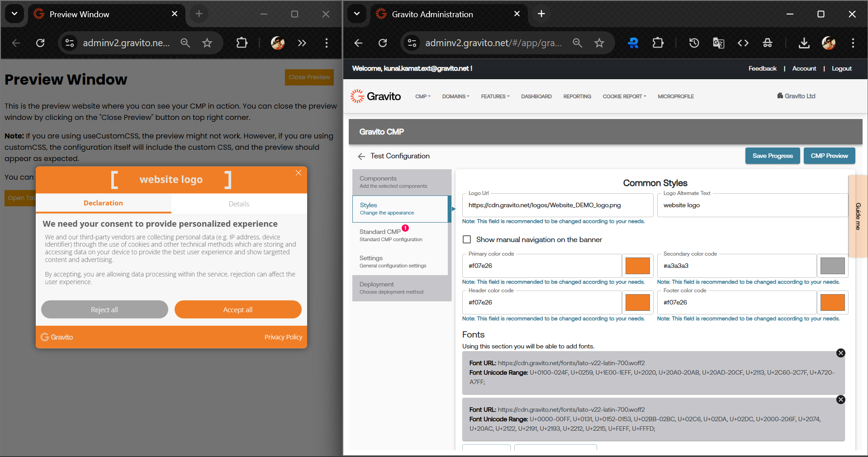Click the back arrow beside Test Configuration
Screen dimensions: 868x457
(361, 157)
